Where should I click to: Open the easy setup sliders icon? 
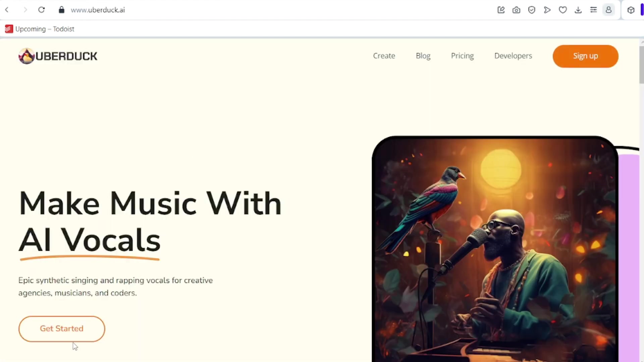click(593, 10)
